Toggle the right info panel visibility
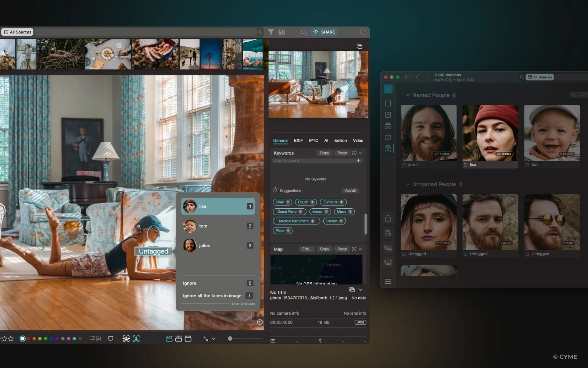 [x=363, y=32]
